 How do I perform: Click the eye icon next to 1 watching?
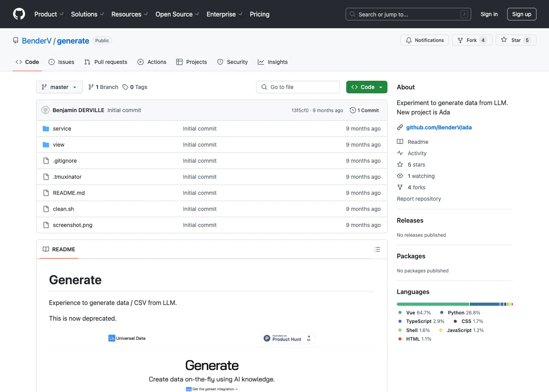pyautogui.click(x=400, y=176)
